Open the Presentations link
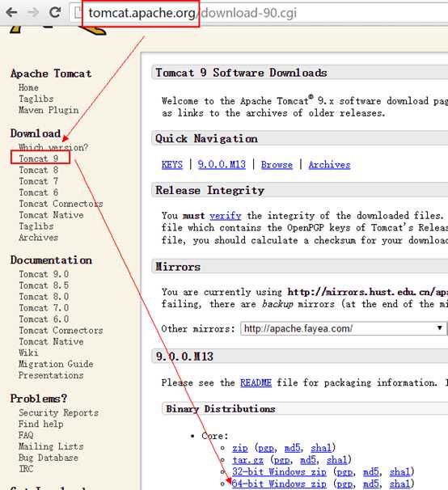 pyautogui.click(x=51, y=375)
